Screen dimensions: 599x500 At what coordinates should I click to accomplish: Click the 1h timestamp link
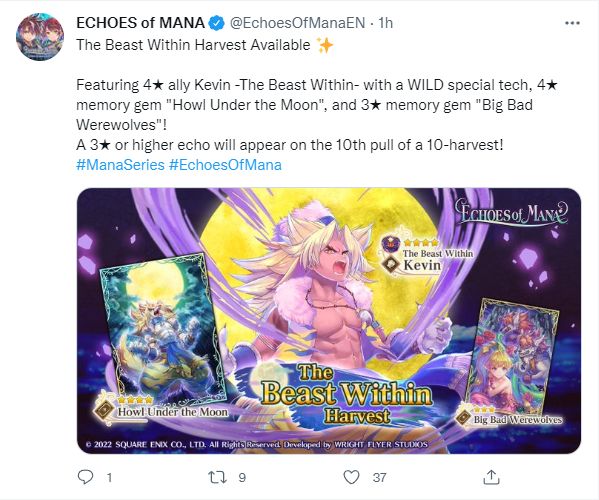pyautogui.click(x=385, y=23)
